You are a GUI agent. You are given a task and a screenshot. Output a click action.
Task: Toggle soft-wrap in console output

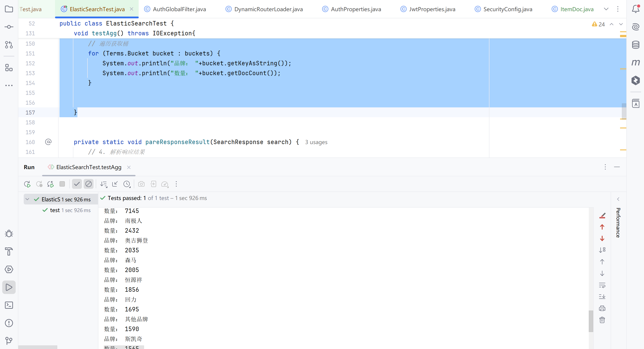[x=602, y=285]
